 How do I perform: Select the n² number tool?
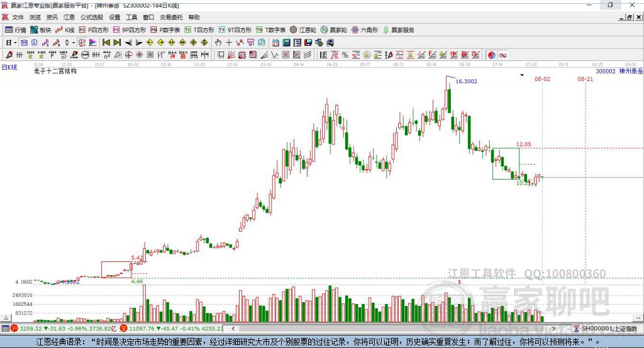tap(107, 55)
